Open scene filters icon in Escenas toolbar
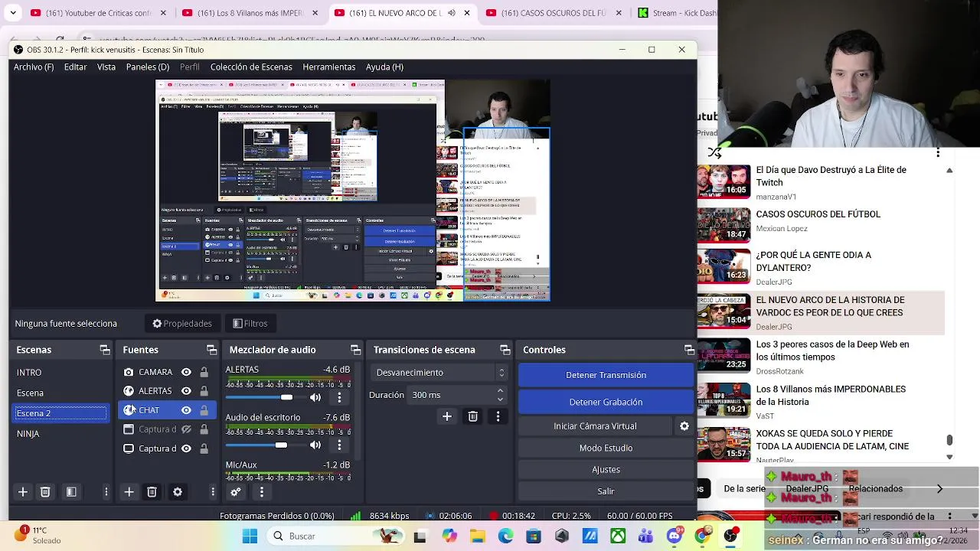 pyautogui.click(x=71, y=492)
